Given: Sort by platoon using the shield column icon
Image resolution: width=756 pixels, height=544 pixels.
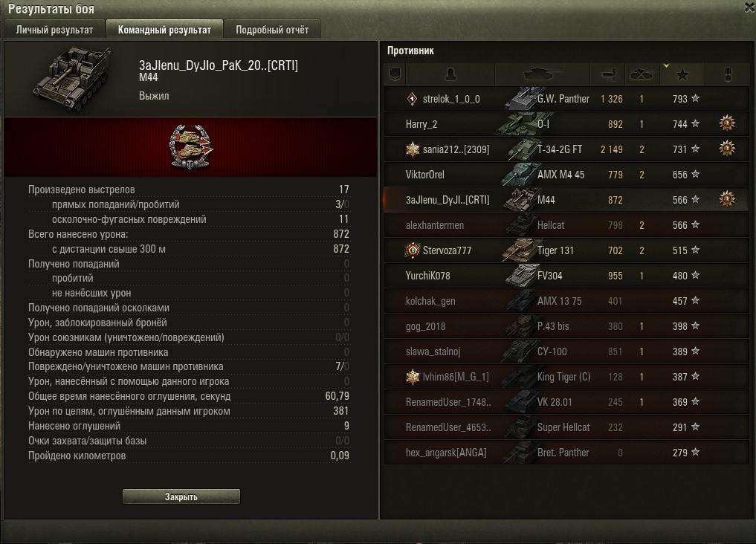Looking at the screenshot, I should pyautogui.click(x=395, y=74).
